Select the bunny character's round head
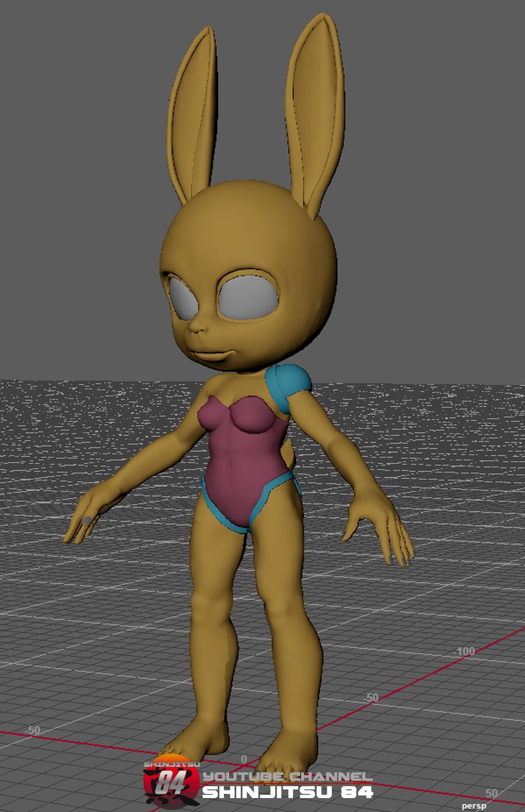 click(x=248, y=274)
